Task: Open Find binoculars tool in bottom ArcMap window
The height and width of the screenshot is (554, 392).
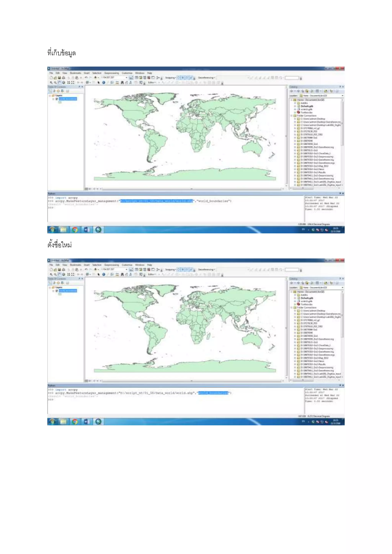Action: 122,274
